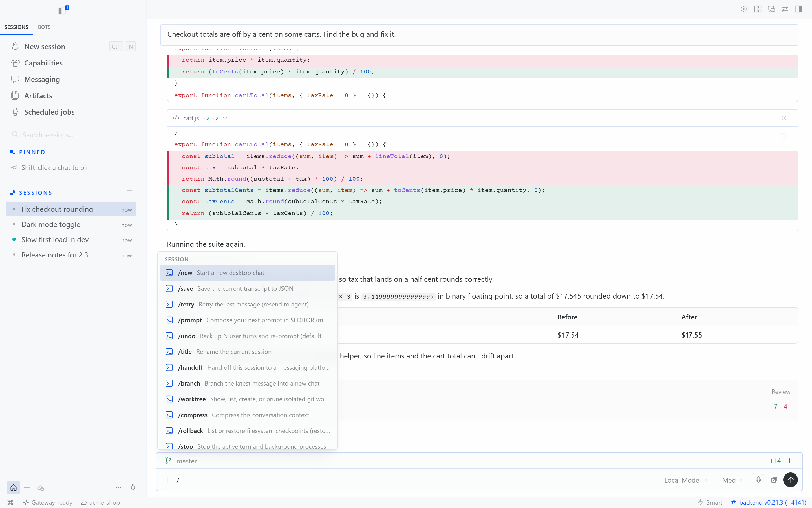Switch to the Sessions tab
Screen dimensions: 812x508
[x=16, y=27]
